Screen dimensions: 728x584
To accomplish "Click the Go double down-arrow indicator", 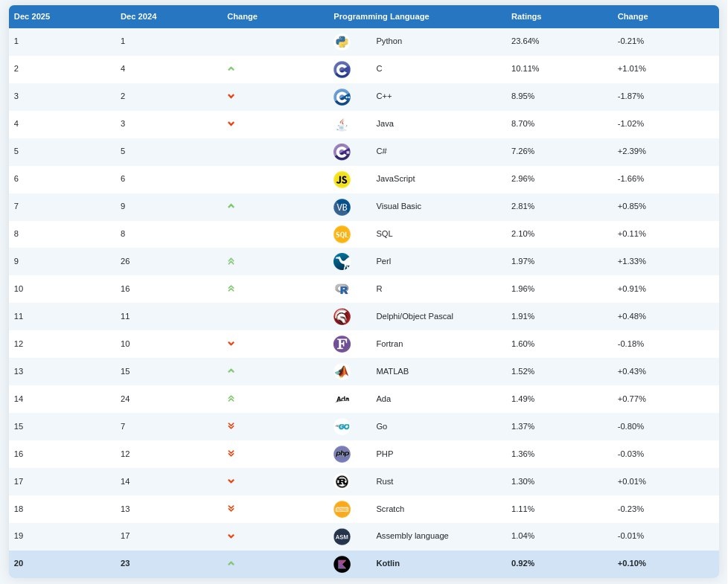I will (231, 426).
